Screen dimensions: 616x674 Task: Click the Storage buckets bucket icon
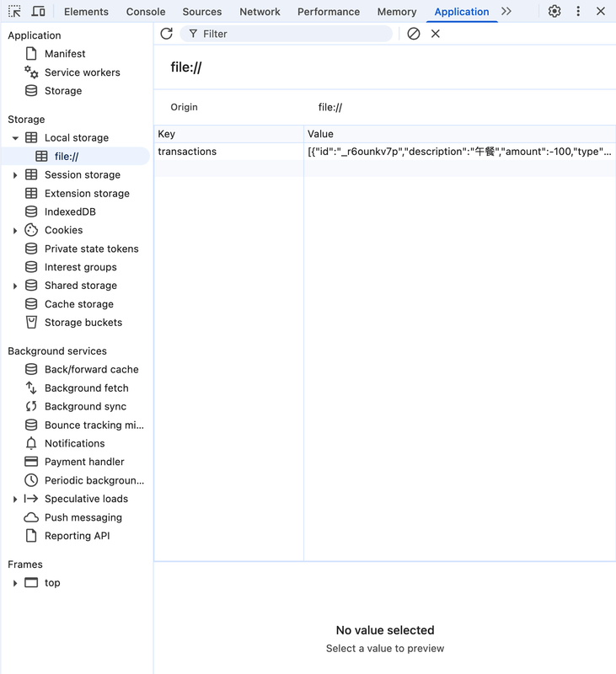click(31, 323)
